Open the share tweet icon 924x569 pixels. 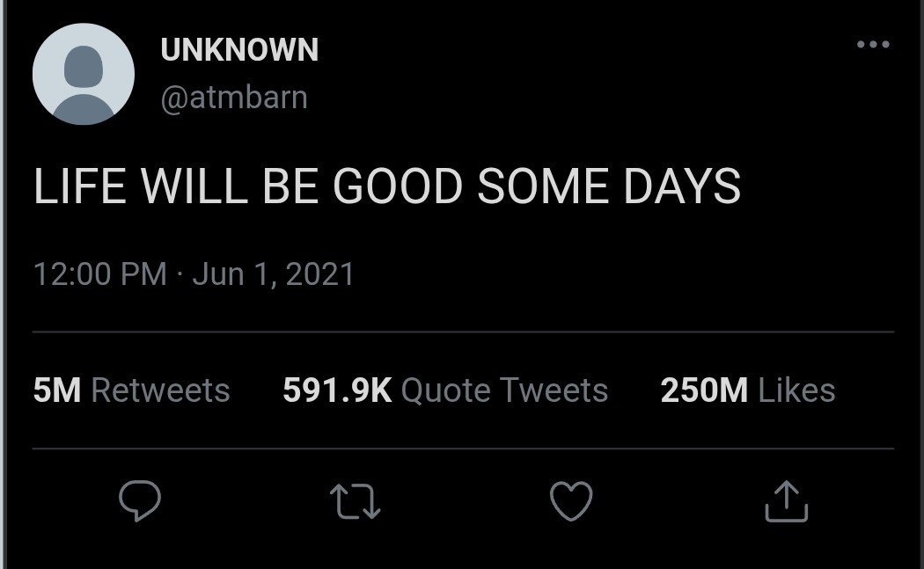click(787, 501)
